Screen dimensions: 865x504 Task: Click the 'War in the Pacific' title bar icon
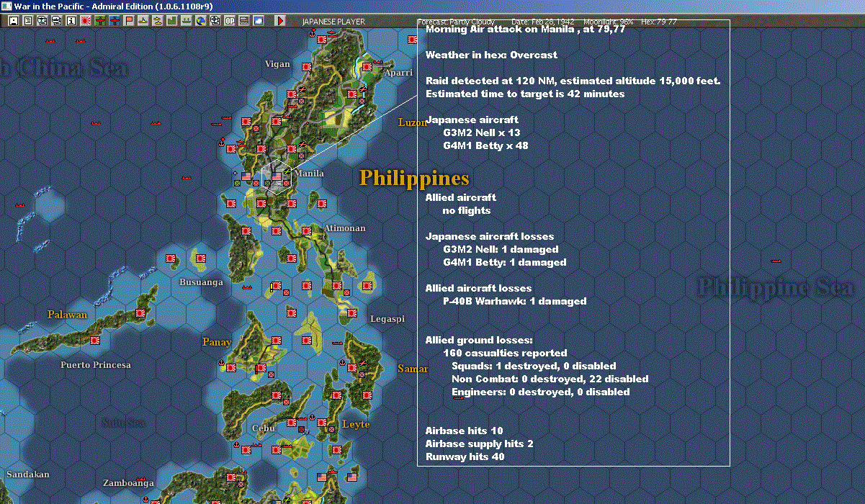click(6, 6)
